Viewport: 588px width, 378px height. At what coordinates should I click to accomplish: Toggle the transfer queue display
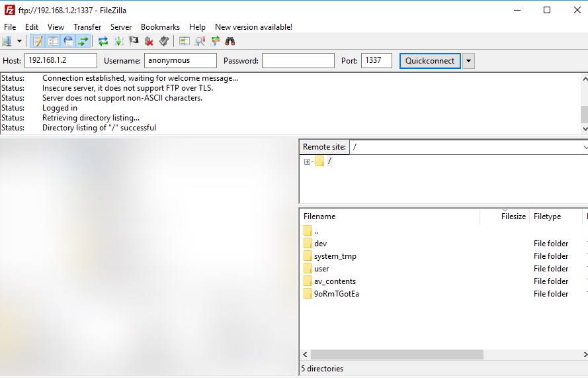point(83,41)
